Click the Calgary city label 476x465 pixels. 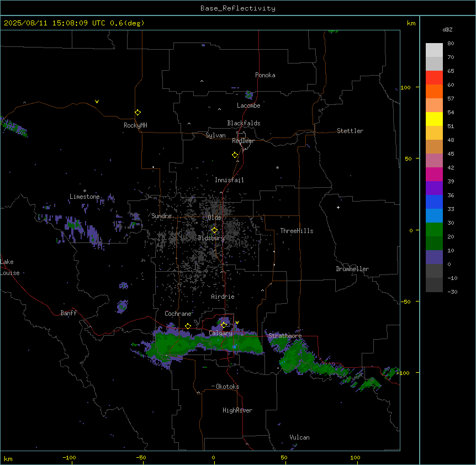(x=220, y=333)
